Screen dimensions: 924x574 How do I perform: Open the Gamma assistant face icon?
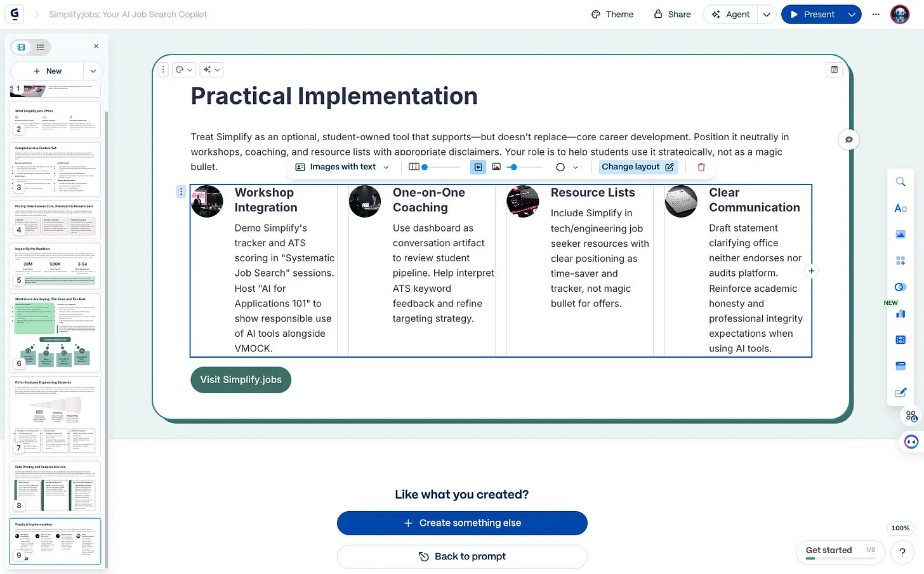(x=911, y=442)
